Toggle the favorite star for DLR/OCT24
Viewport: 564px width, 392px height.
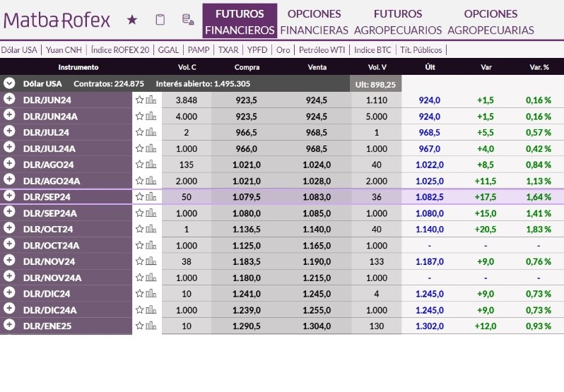click(139, 230)
